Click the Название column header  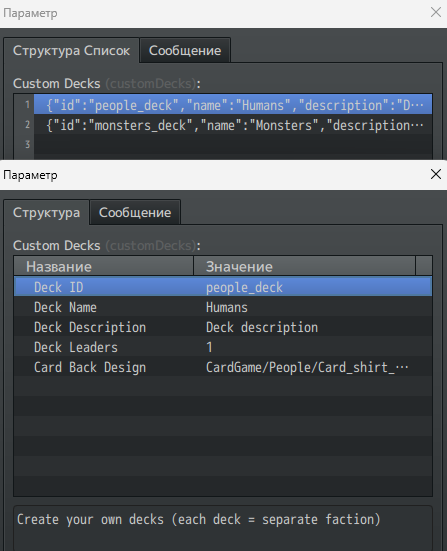pyautogui.click(x=104, y=266)
